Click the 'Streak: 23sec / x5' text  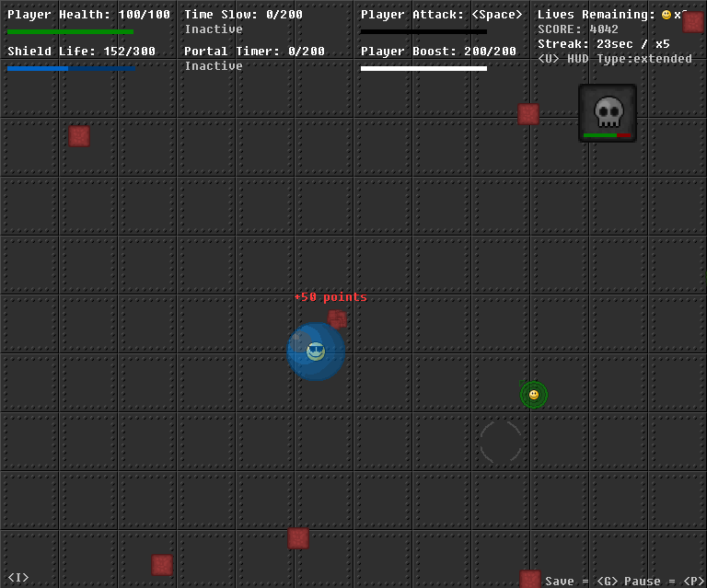(x=604, y=44)
